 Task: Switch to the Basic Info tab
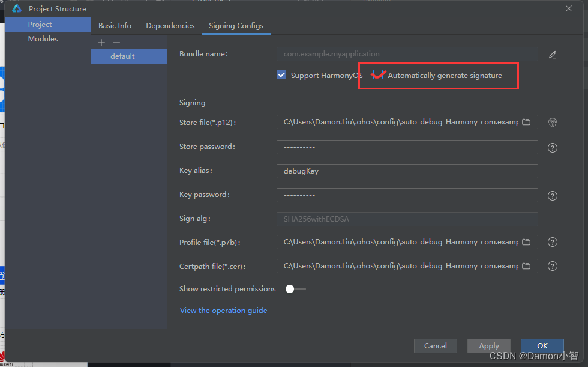(x=115, y=25)
